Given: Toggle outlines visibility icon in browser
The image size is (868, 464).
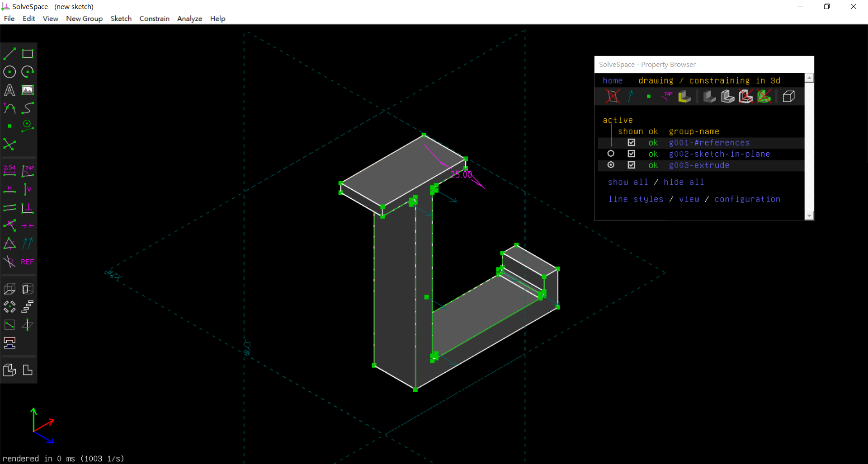Looking at the screenshot, I should pyautogui.click(x=745, y=96).
